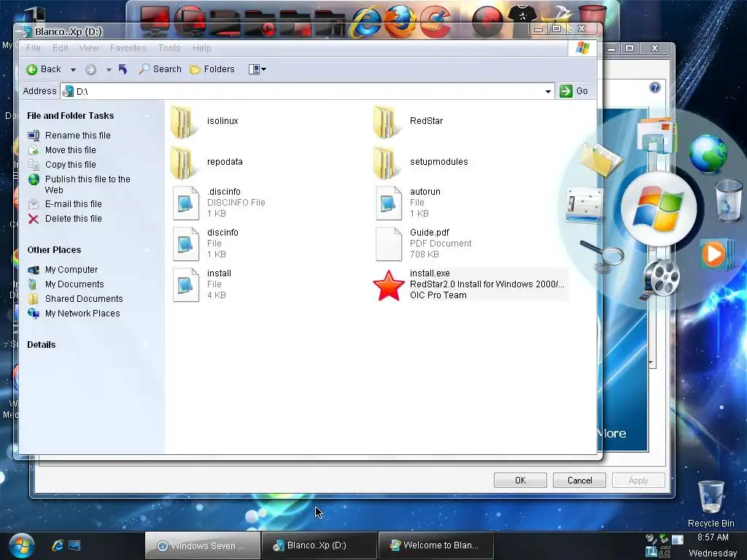Click the film reel icon in circle dock
Image resolution: width=747 pixels, height=560 pixels.
pos(659,279)
